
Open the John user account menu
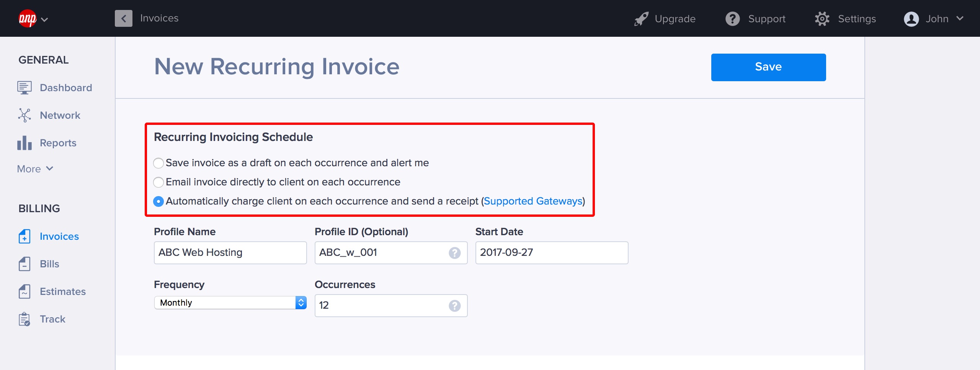tap(933, 19)
